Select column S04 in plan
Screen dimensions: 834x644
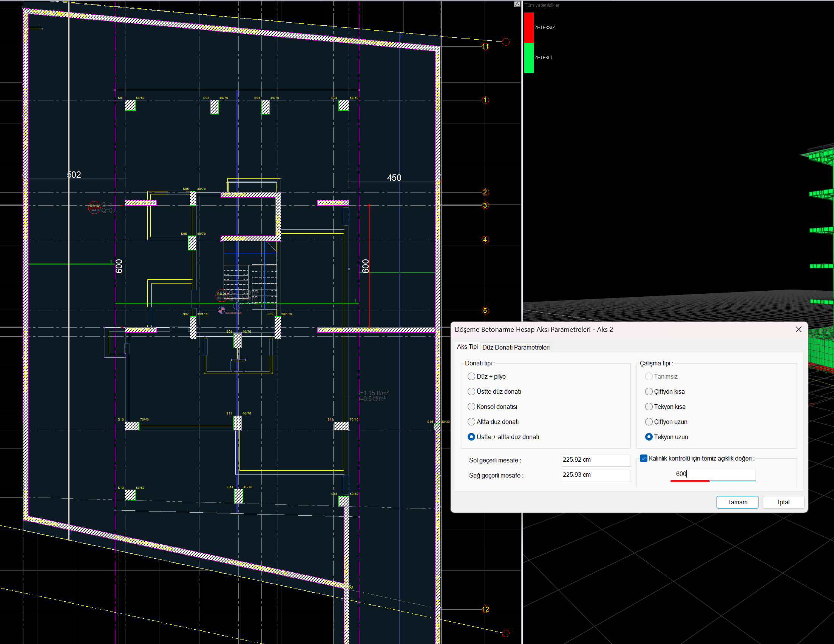click(343, 105)
